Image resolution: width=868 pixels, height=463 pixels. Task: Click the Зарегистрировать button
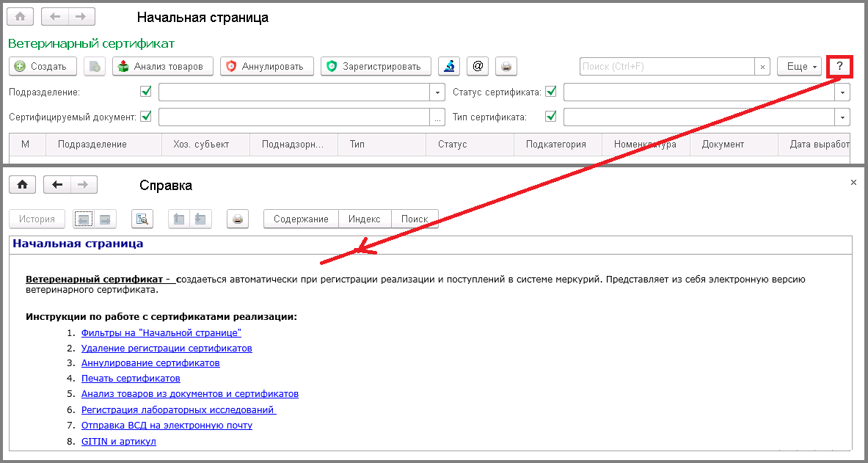pos(376,67)
